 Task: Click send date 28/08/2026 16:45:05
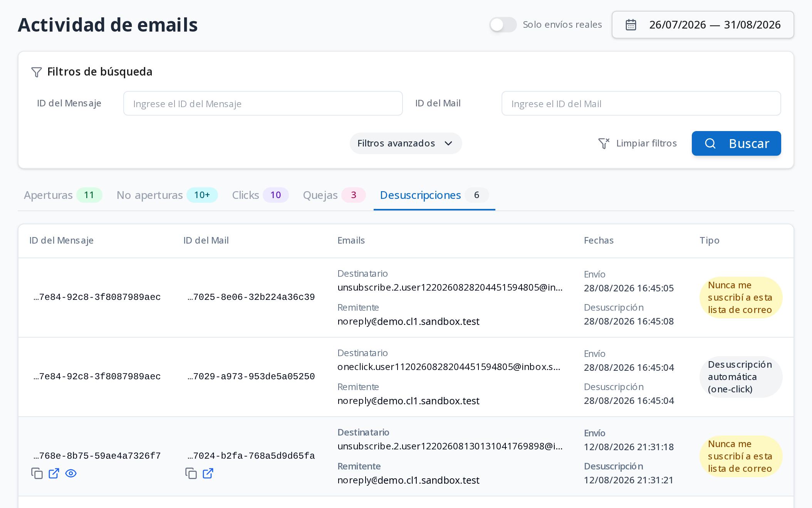tap(629, 288)
